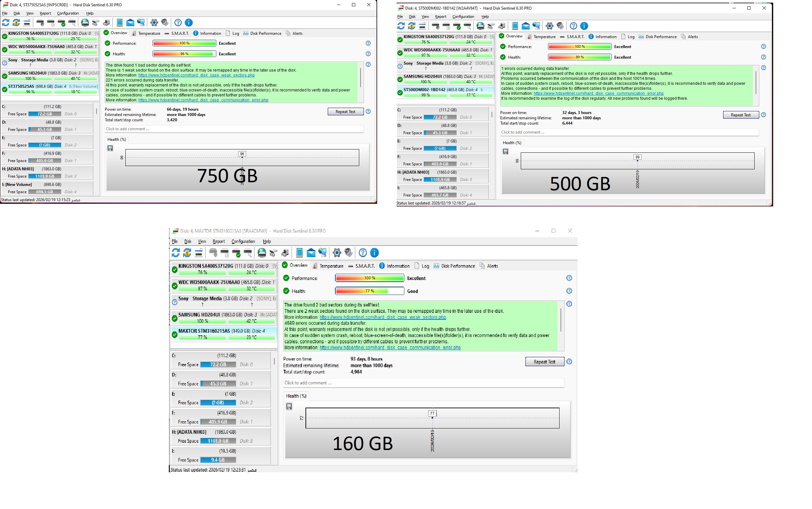Click Health 77% bar in MAXTOR window

point(369,291)
